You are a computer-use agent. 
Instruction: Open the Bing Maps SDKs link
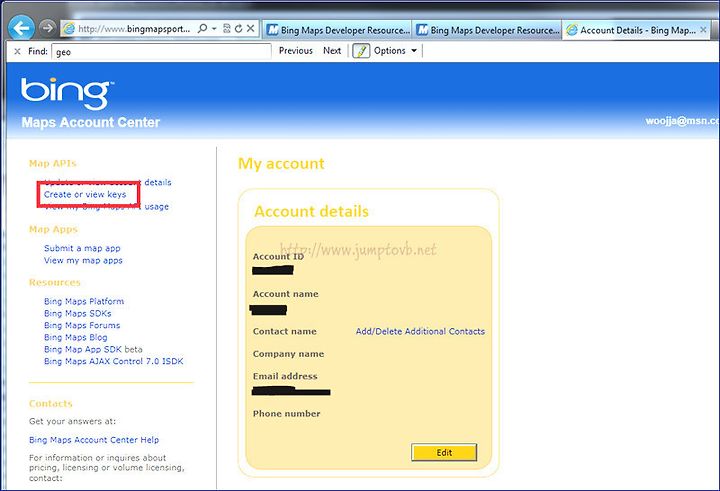click(78, 313)
